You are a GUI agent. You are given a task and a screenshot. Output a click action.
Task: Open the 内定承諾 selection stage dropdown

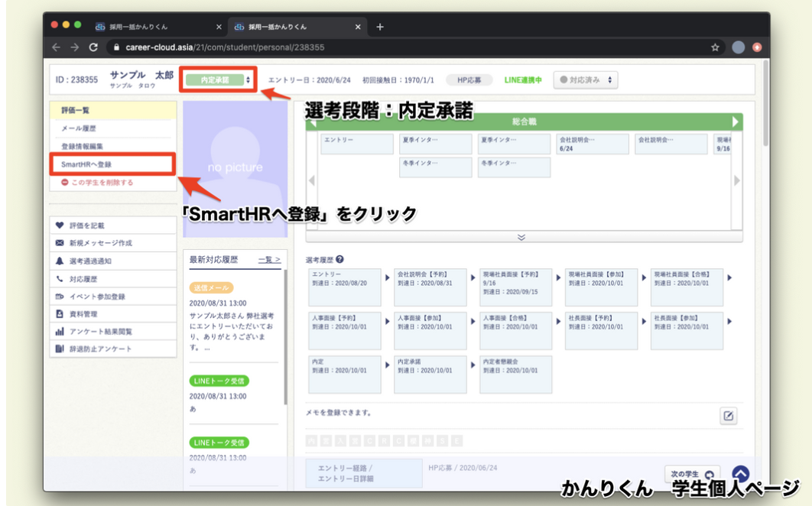point(218,79)
